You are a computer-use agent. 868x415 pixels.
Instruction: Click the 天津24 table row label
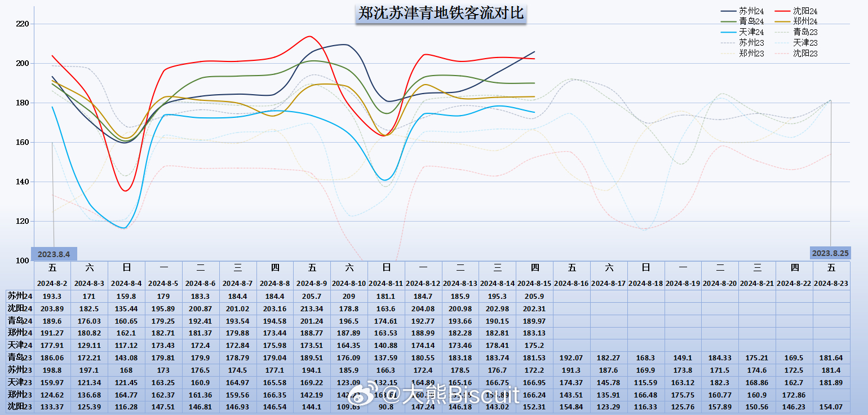20,345
